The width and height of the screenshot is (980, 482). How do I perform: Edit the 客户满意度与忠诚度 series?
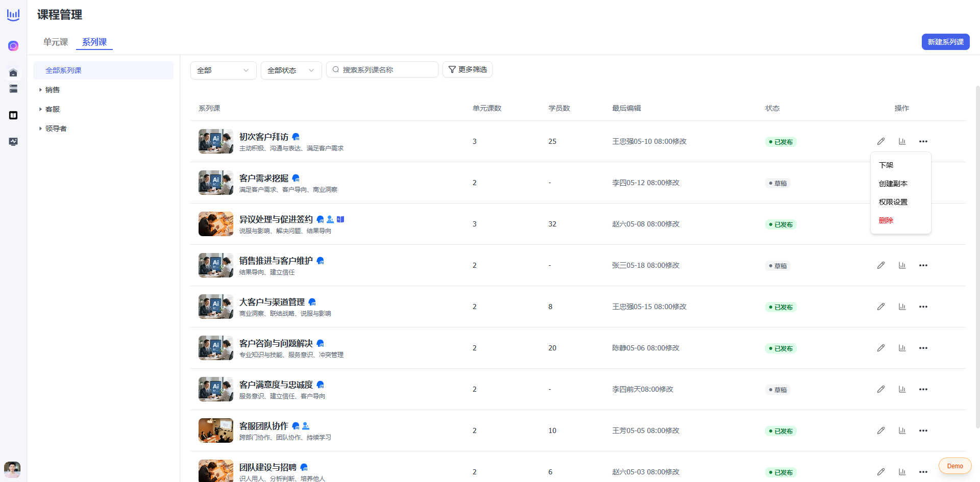(881, 389)
